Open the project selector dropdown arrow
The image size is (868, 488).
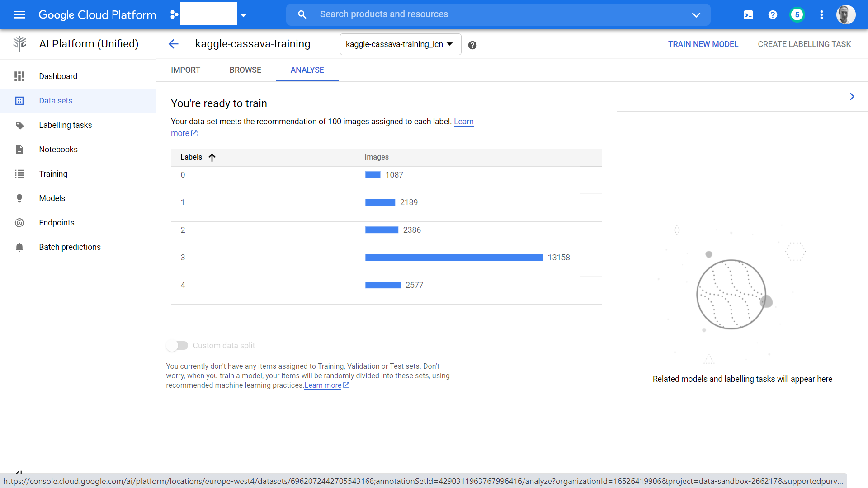click(244, 15)
